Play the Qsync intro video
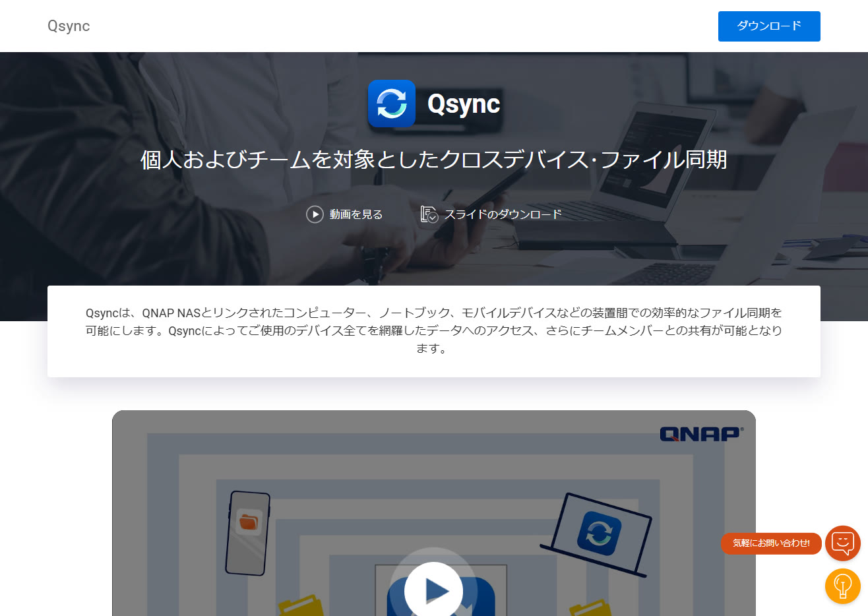The width and height of the screenshot is (868, 616). (433, 590)
